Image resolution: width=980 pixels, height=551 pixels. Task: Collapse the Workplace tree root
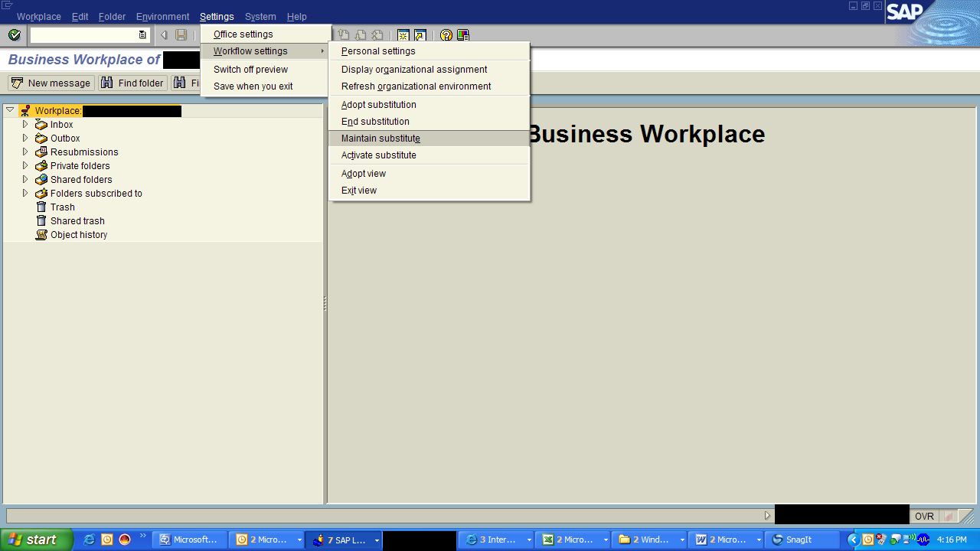[x=10, y=110]
